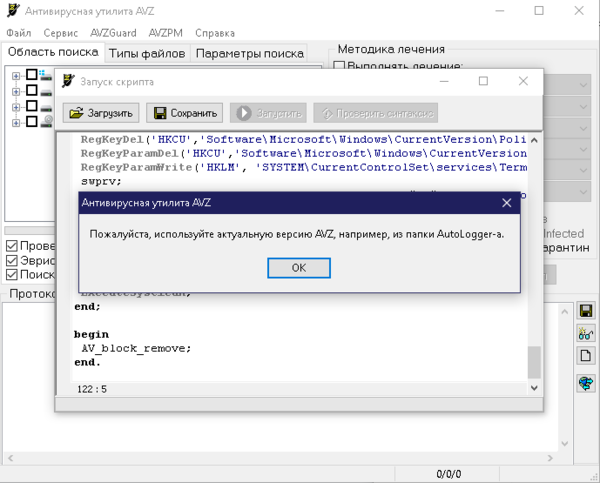Switch to Параметры поиска tab
This screenshot has width=600, height=483.
click(249, 53)
